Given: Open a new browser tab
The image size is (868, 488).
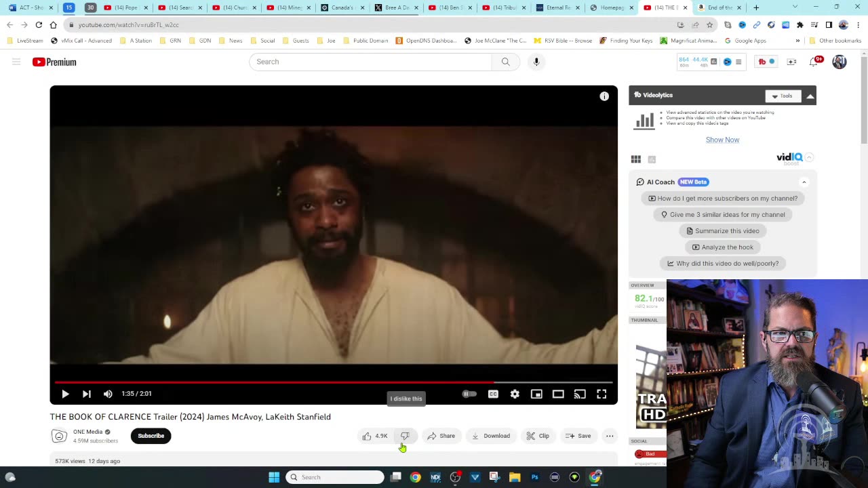Looking at the screenshot, I should point(756,7).
